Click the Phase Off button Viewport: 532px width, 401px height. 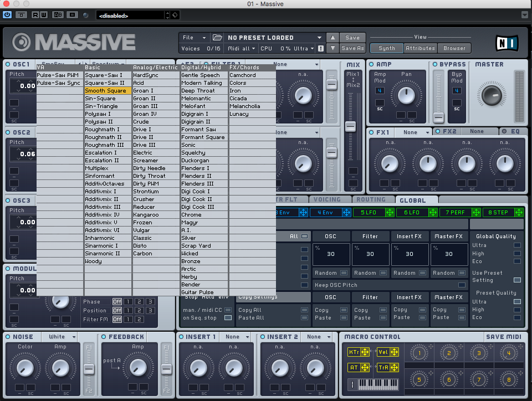pyautogui.click(x=117, y=302)
